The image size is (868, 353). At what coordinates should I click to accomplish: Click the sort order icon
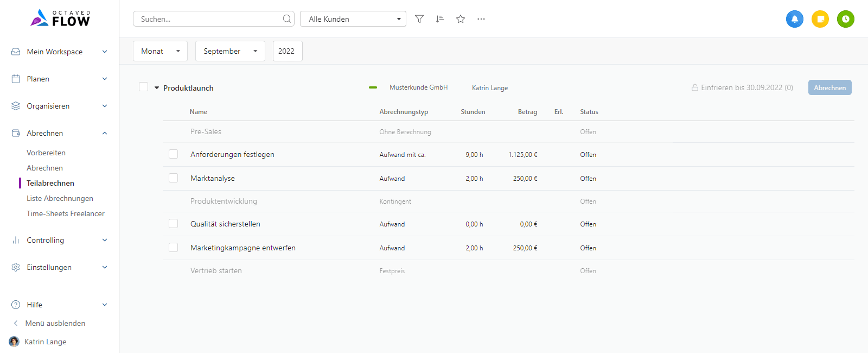(x=440, y=19)
